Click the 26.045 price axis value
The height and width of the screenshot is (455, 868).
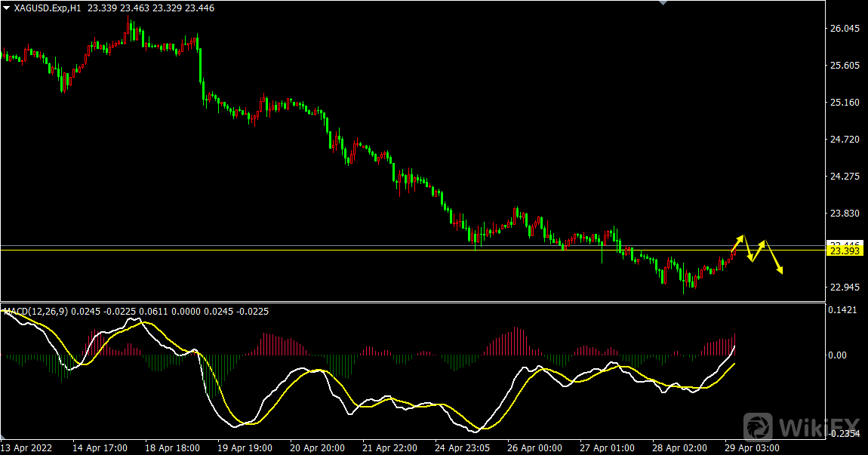click(x=845, y=29)
